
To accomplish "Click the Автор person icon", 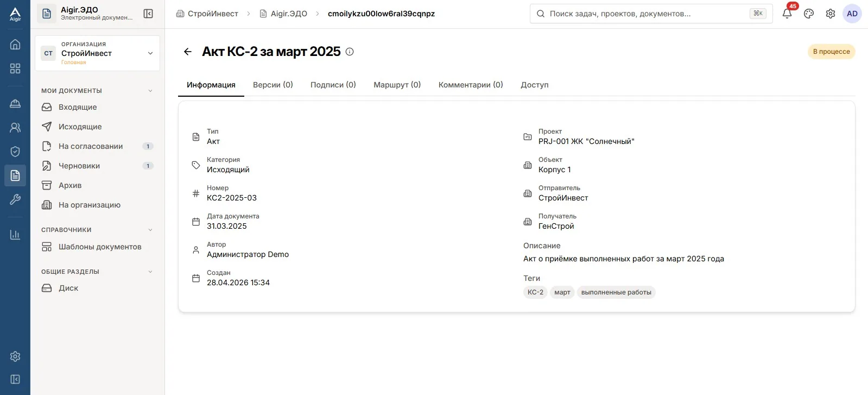I will point(196,250).
